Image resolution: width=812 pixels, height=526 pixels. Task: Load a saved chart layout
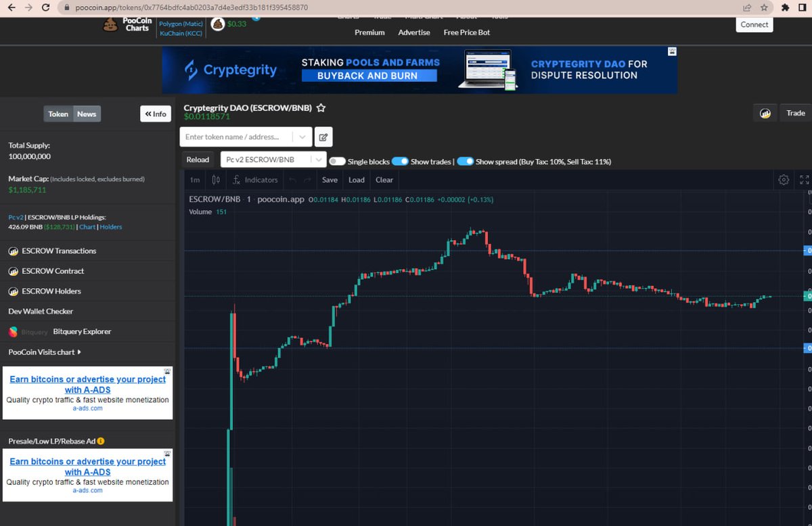357,180
